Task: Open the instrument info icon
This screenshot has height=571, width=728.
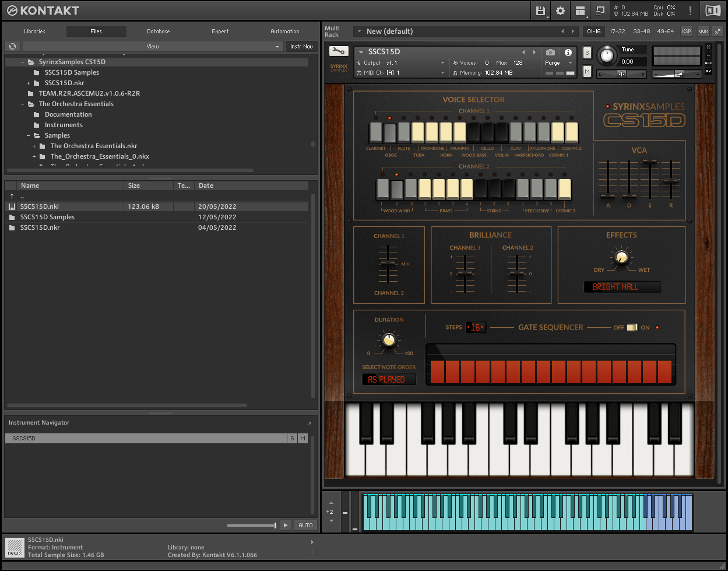Action: coord(568,52)
